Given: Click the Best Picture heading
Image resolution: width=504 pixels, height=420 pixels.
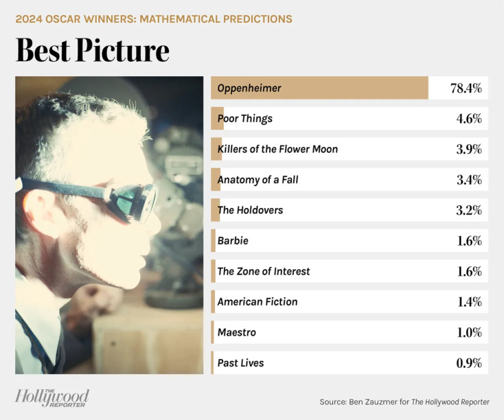Looking at the screenshot, I should point(93,50).
